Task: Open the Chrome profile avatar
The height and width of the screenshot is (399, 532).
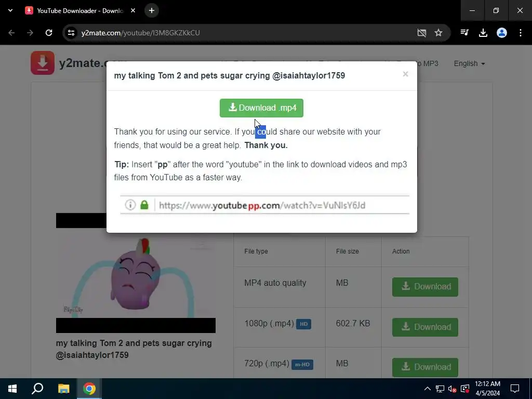Action: [502, 33]
